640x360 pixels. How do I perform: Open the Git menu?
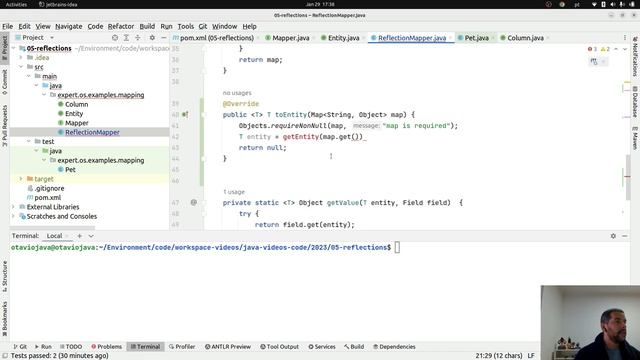pyautogui.click(x=203, y=26)
